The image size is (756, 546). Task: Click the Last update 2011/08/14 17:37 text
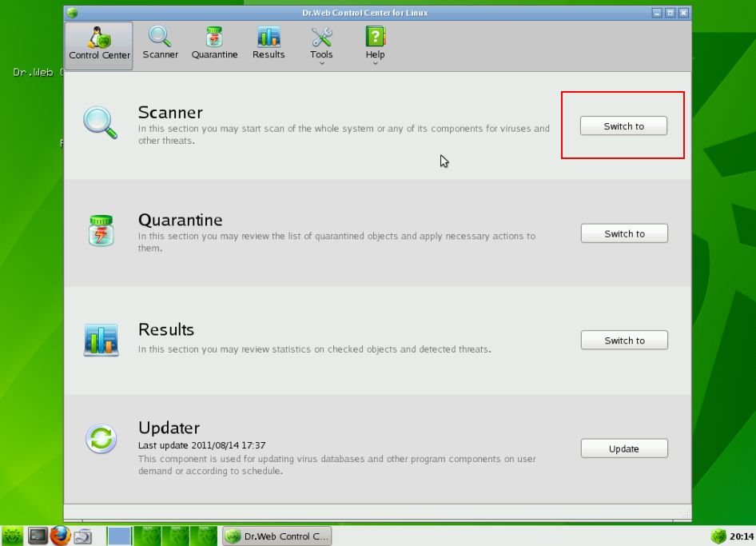201,445
